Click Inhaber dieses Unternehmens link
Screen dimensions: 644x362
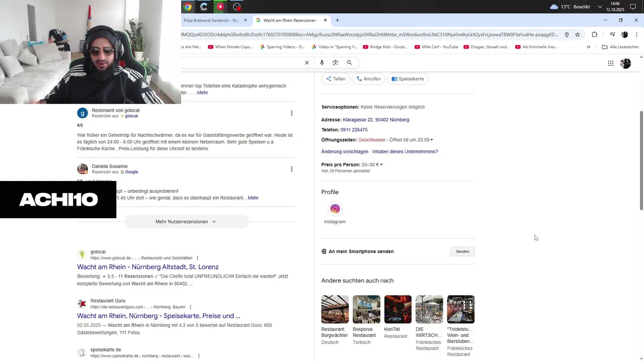[405, 152]
